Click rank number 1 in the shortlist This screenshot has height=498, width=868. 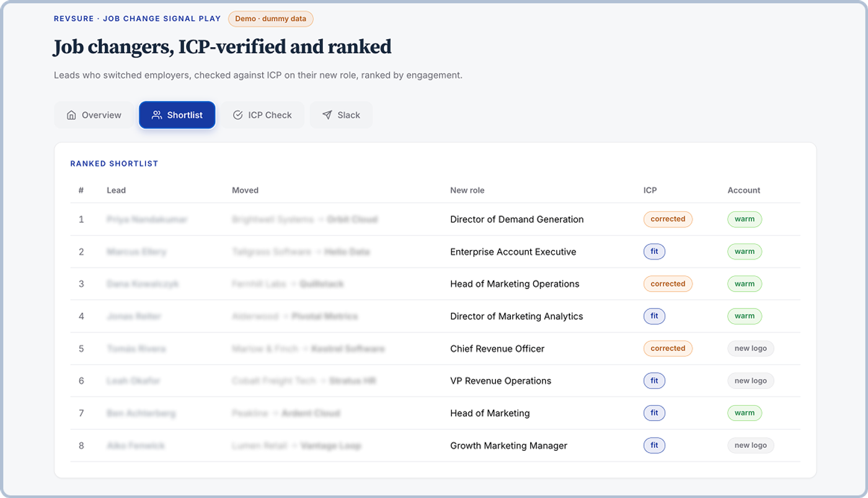click(x=81, y=219)
